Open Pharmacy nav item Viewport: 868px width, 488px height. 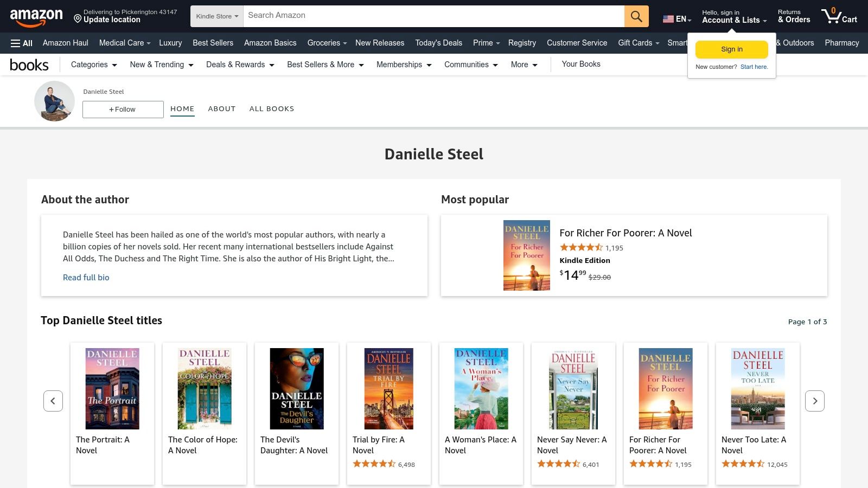[842, 43]
